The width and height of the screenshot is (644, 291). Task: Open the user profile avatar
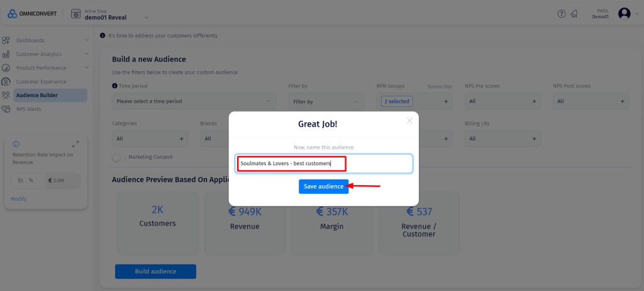[624, 14]
